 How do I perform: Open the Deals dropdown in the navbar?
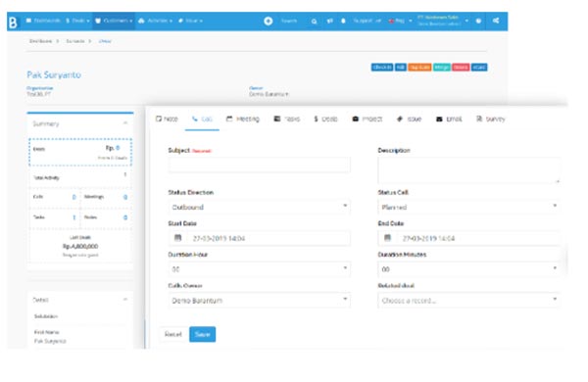[77, 21]
